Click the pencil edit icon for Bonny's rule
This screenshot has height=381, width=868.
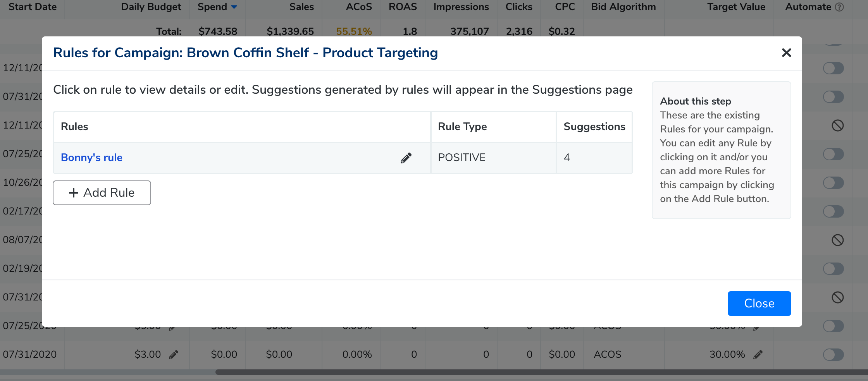coord(406,158)
